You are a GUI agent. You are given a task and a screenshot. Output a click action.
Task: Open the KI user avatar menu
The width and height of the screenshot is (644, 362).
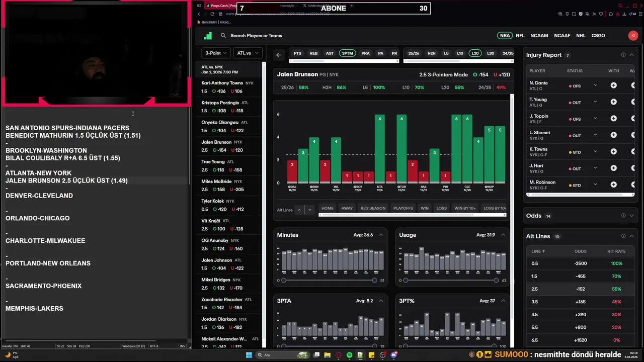point(633,36)
